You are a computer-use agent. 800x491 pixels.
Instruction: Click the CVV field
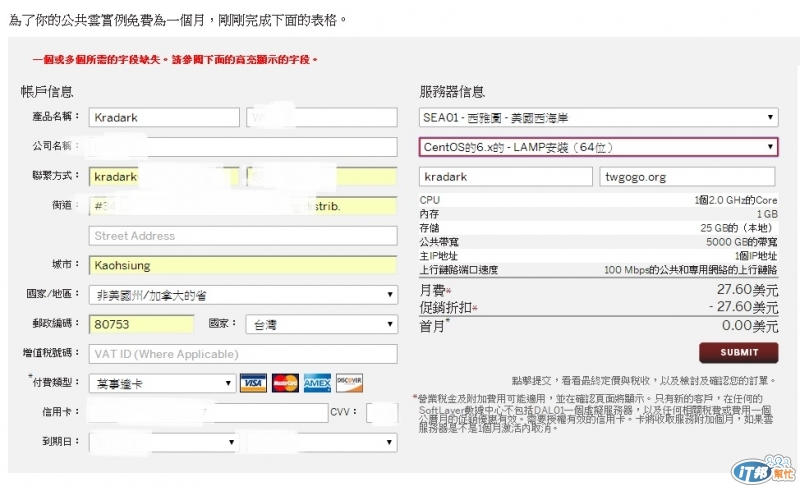382,413
